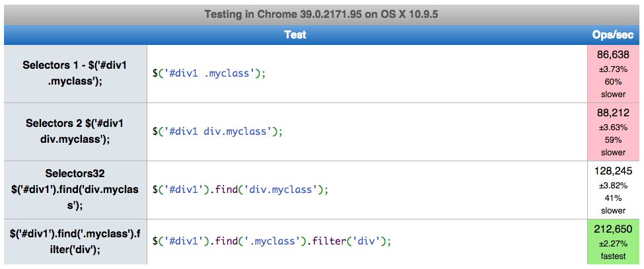Sort by the "Ops/sec" column header
This screenshot has height=269, width=644.
[613, 34]
